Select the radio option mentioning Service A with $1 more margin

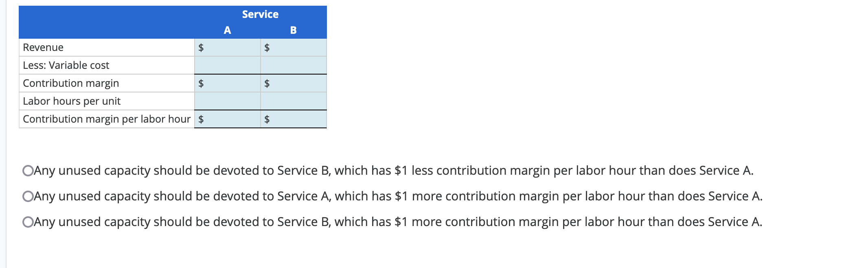28,196
